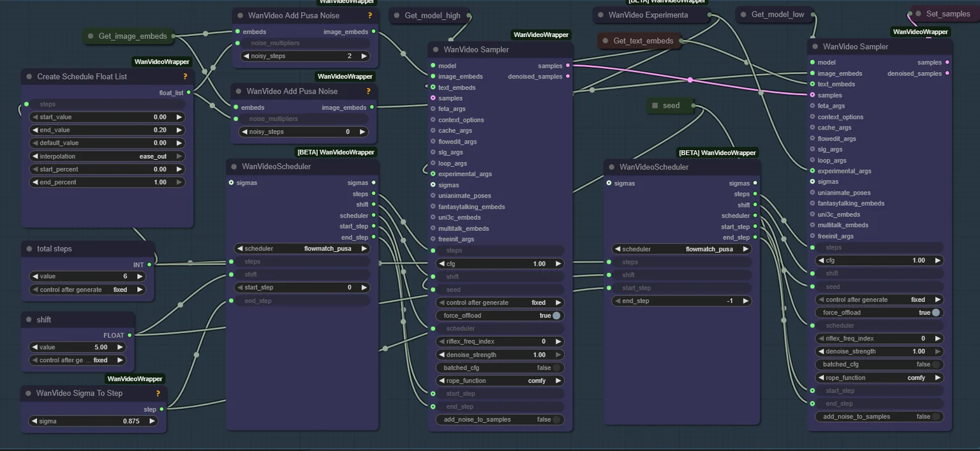Click the left WanVideoScheduler sigmas input port
This screenshot has height=451, width=980.
pyautogui.click(x=231, y=183)
